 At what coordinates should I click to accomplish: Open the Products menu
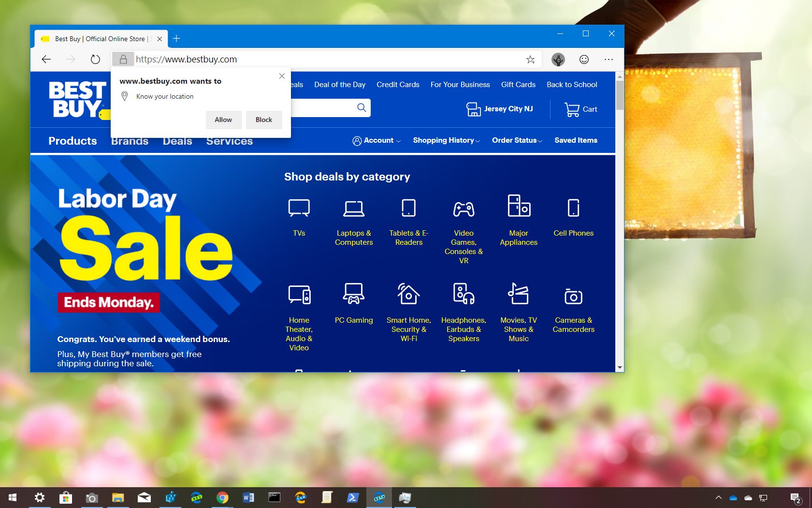72,140
